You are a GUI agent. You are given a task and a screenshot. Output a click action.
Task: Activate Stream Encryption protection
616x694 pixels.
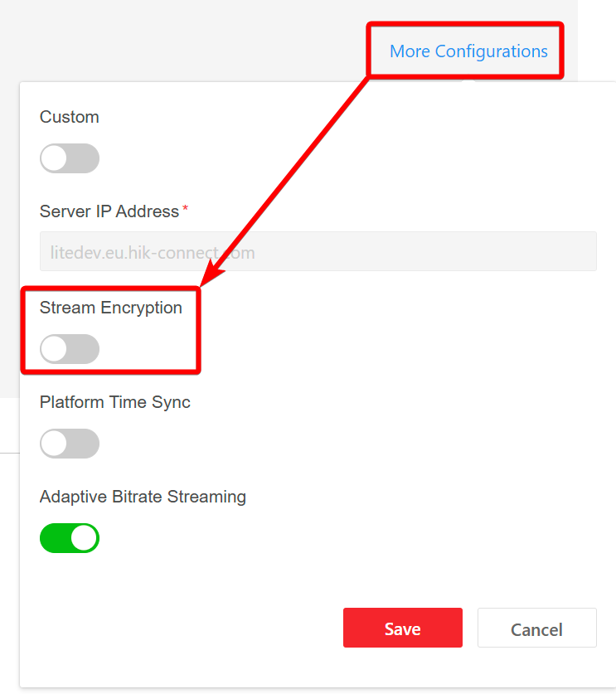coord(70,349)
